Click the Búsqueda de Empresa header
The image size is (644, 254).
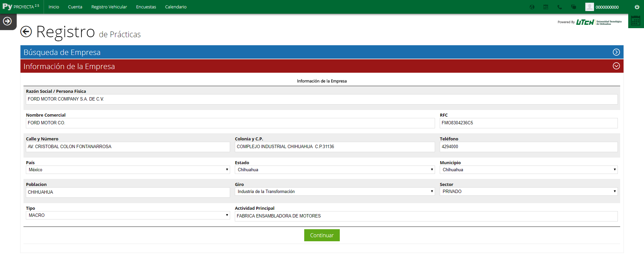pos(322,52)
